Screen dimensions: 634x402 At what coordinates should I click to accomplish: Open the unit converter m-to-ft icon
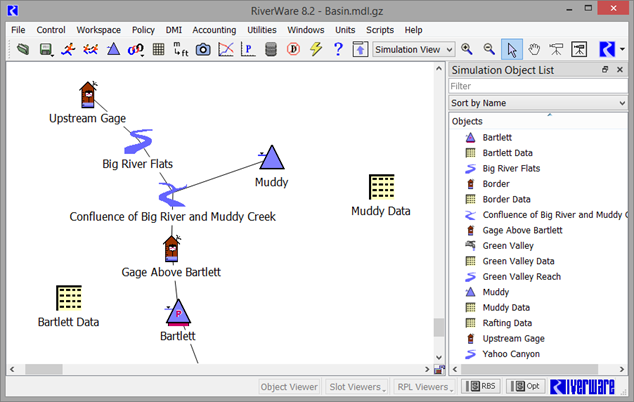pyautogui.click(x=181, y=49)
